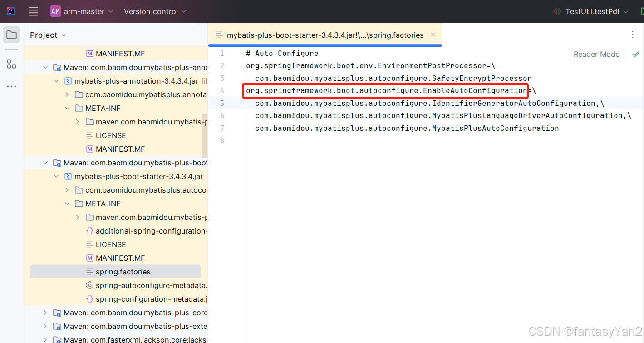Image resolution: width=644 pixels, height=343 pixels.
Task: Click the SafetyEncryptProcessor line in editor
Action: (393, 78)
